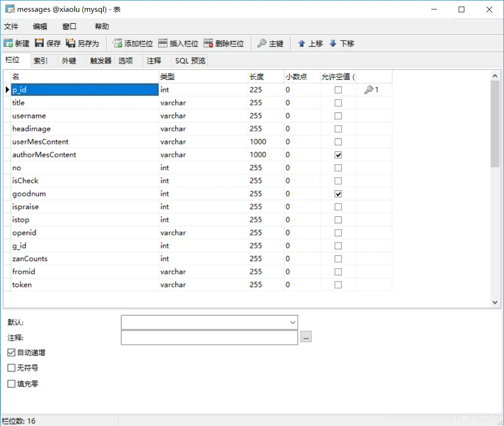The height and width of the screenshot is (426, 504).
Task: Select the goodnum field name cell
Action: 85,194
